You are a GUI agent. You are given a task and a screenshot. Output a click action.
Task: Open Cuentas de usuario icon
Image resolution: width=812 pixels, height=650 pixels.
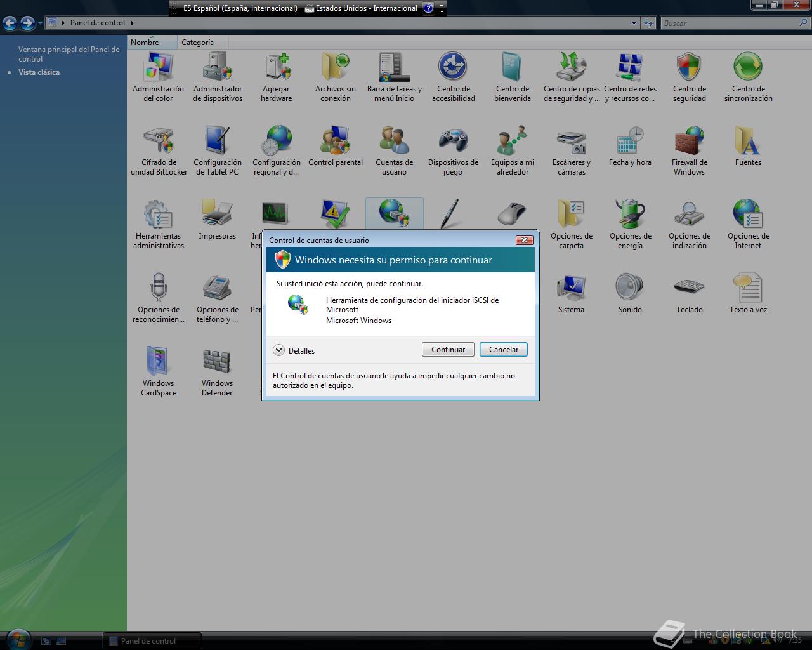[x=395, y=150]
